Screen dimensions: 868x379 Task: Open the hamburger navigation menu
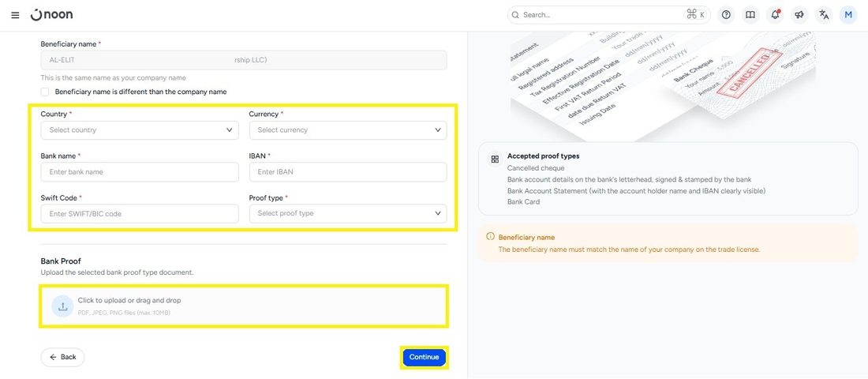(x=15, y=15)
